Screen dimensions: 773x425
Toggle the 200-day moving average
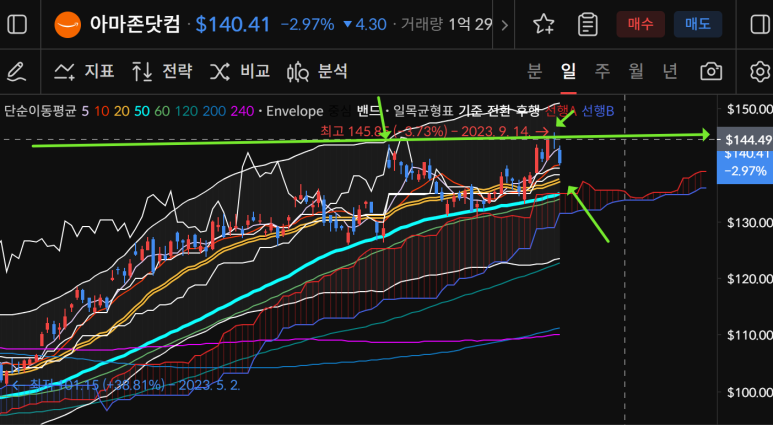coord(214,111)
